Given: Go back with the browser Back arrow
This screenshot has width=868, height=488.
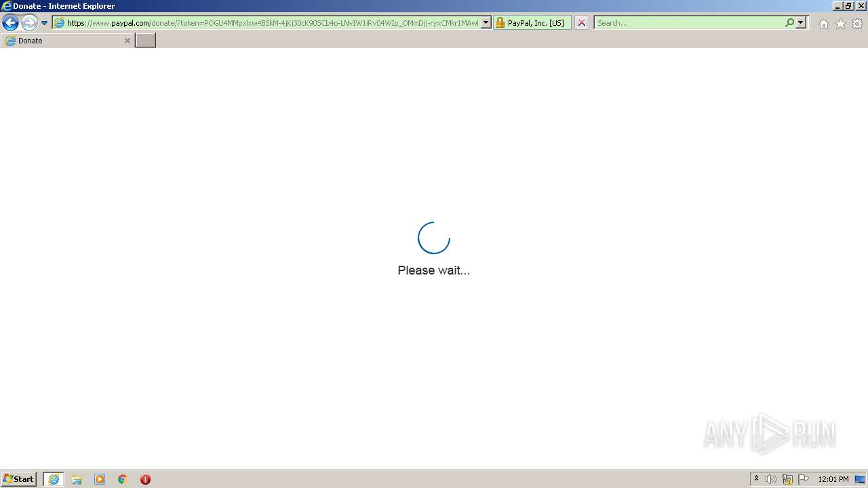Looking at the screenshot, I should point(10,22).
